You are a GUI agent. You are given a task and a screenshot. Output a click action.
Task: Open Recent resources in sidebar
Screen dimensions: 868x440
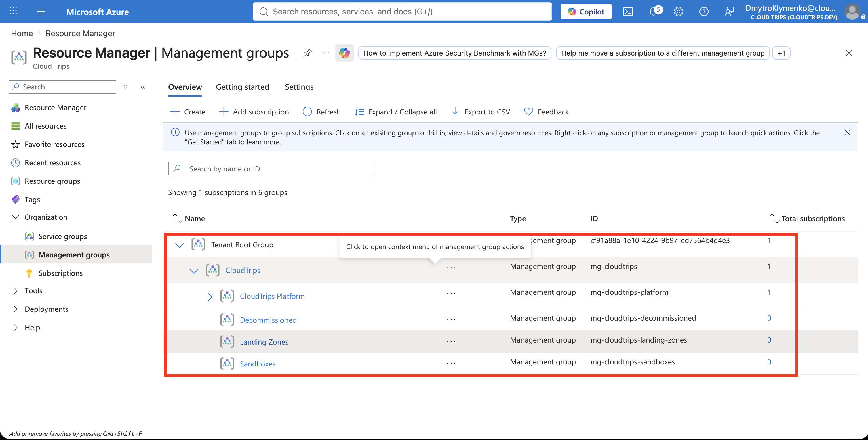53,162
